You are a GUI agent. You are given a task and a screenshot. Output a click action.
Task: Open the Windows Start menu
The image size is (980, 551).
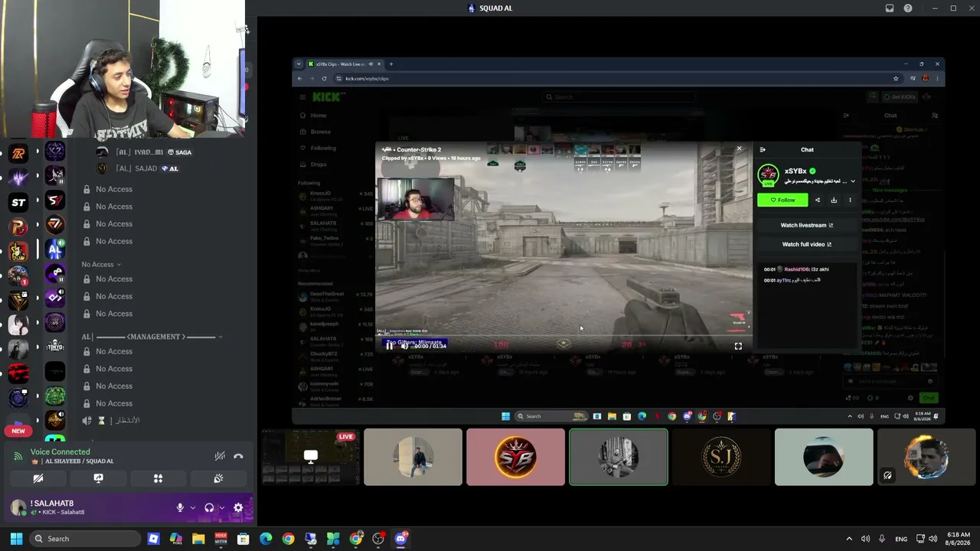point(16,539)
